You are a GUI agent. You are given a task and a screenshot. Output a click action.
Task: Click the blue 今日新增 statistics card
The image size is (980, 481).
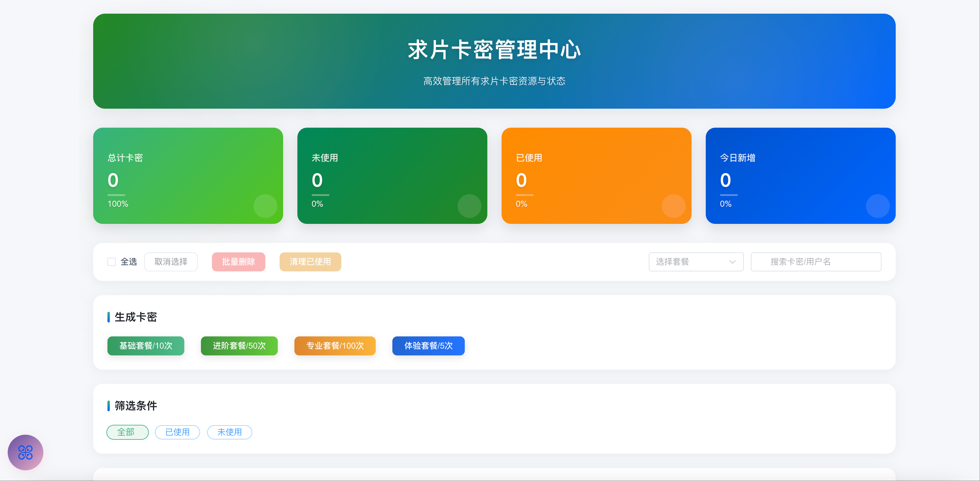800,175
